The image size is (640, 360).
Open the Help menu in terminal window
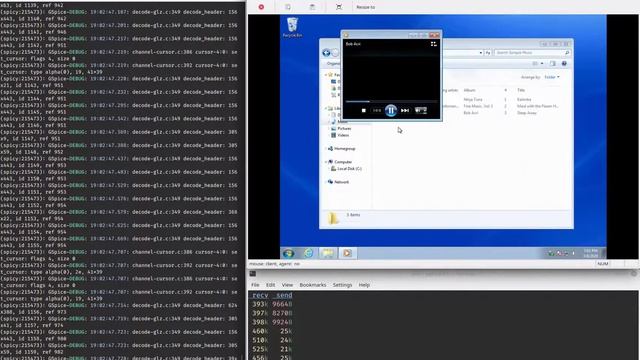(364, 285)
